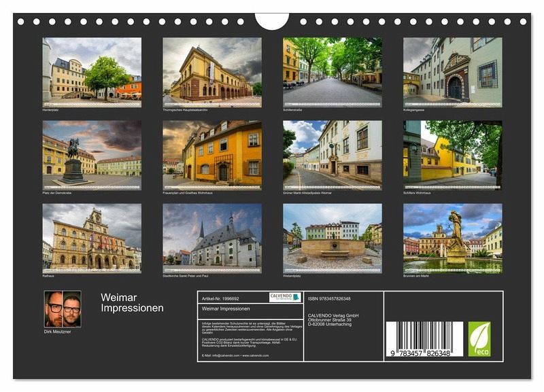The image size is (544, 392).
Task: Open the Rathaus photo
Action: [x=92, y=238]
